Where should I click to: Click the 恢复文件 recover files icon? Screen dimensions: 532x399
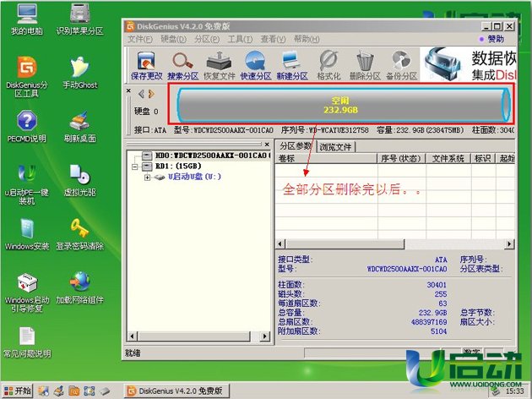[x=220, y=66]
